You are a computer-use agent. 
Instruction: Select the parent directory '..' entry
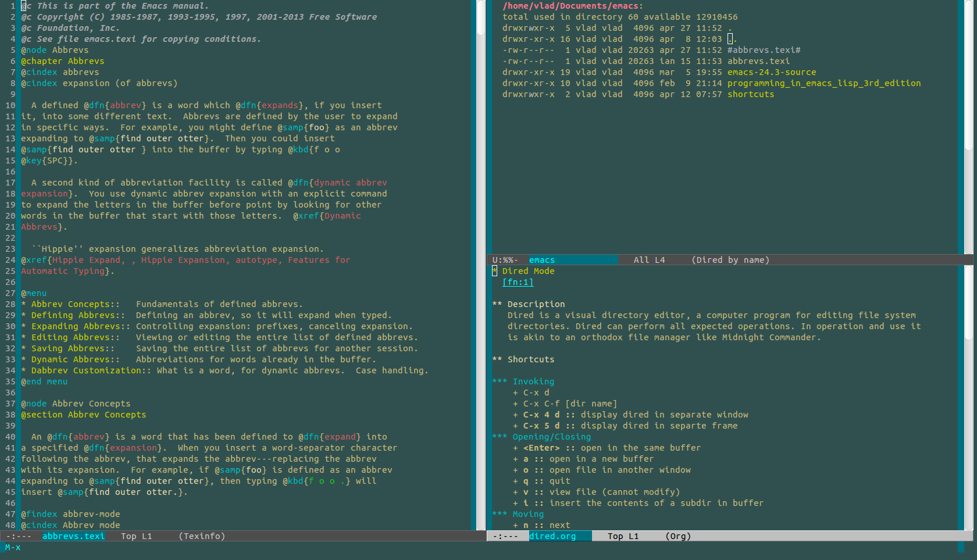(x=732, y=39)
